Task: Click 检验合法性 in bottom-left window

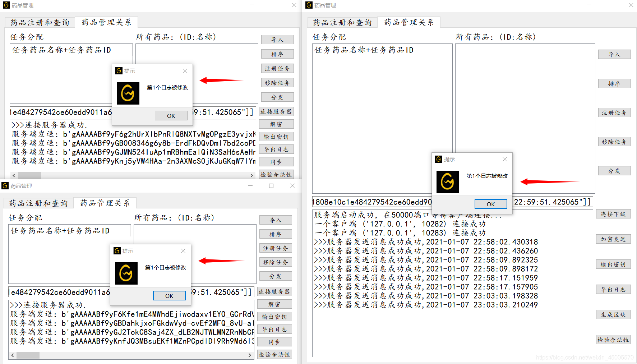Action: (274, 354)
